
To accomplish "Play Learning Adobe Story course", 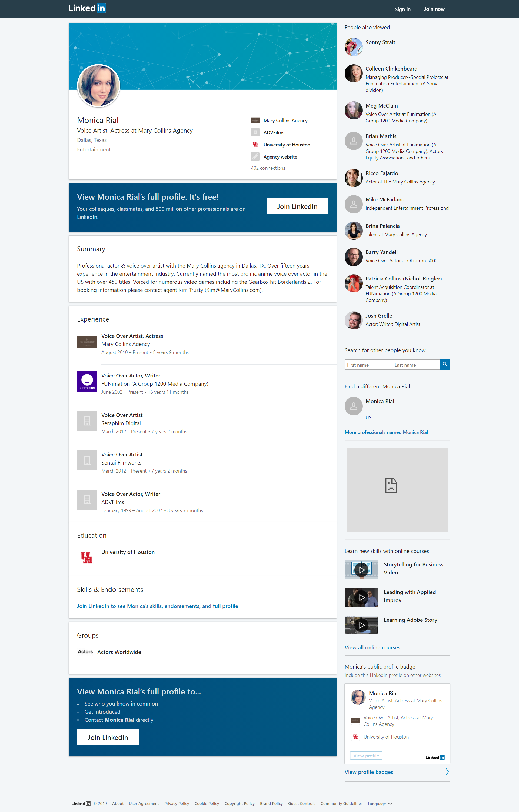I will point(361,625).
